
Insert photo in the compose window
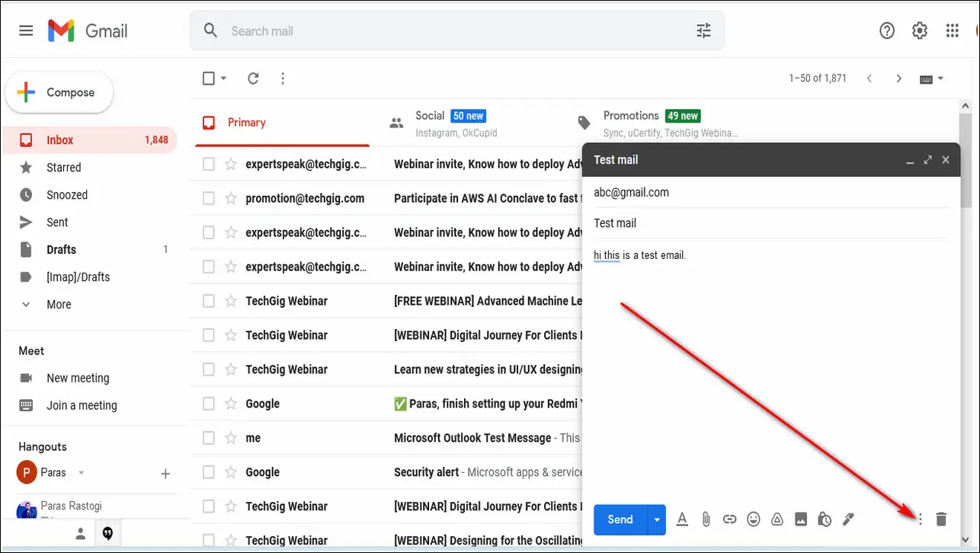click(x=801, y=519)
